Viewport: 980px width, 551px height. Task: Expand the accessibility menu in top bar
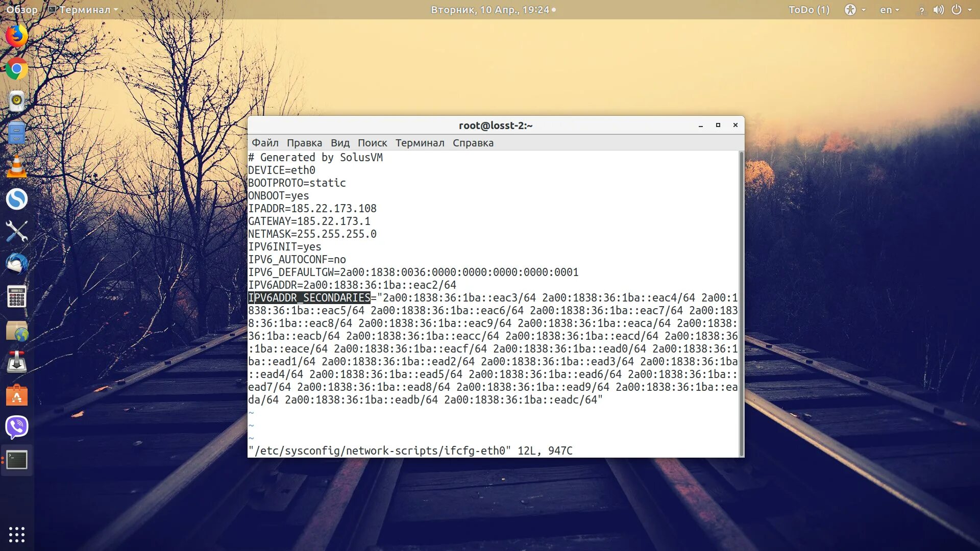click(854, 10)
